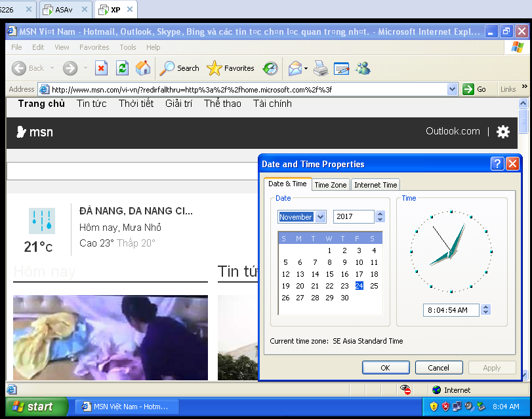
Task: Open the Favorites menu
Action: 94,47
